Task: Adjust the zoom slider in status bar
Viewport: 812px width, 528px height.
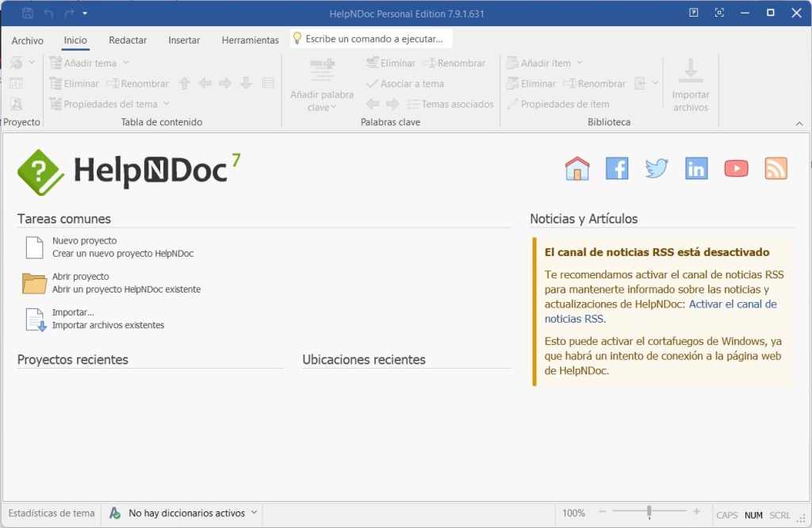Action: 649,512
